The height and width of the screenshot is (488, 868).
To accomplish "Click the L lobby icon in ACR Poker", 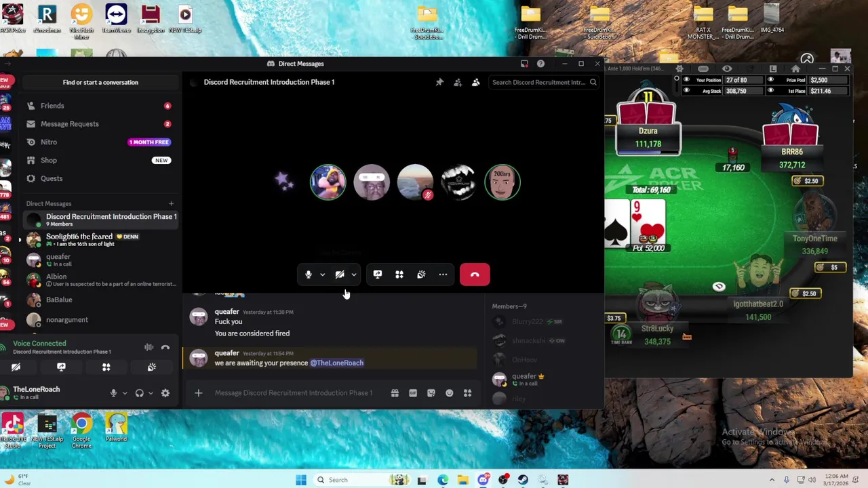I will pyautogui.click(x=773, y=68).
